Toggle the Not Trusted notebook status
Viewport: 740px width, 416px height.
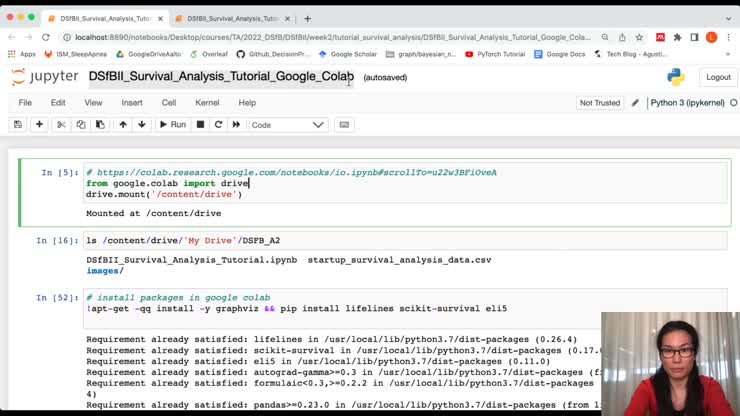[x=599, y=103]
